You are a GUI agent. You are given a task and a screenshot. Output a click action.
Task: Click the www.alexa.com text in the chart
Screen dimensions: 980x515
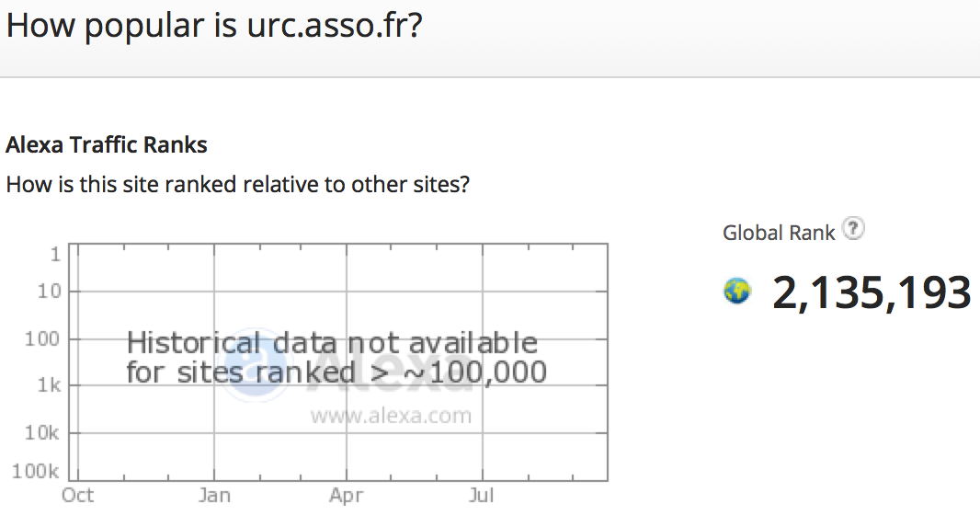392,416
